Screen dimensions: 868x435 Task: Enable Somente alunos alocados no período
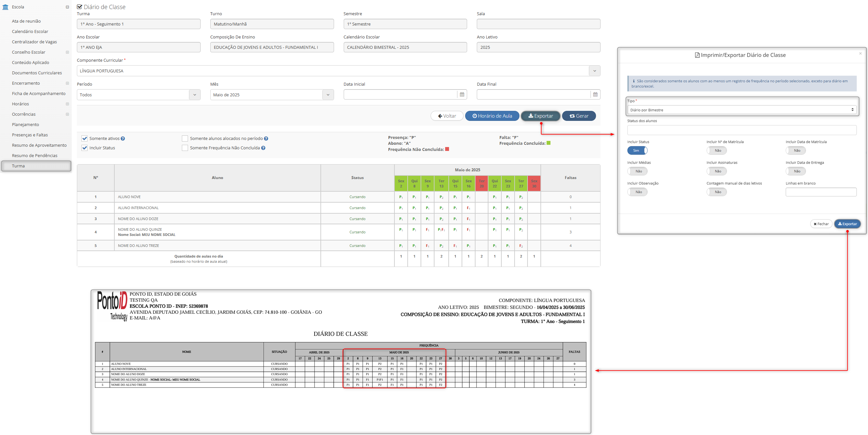(185, 139)
